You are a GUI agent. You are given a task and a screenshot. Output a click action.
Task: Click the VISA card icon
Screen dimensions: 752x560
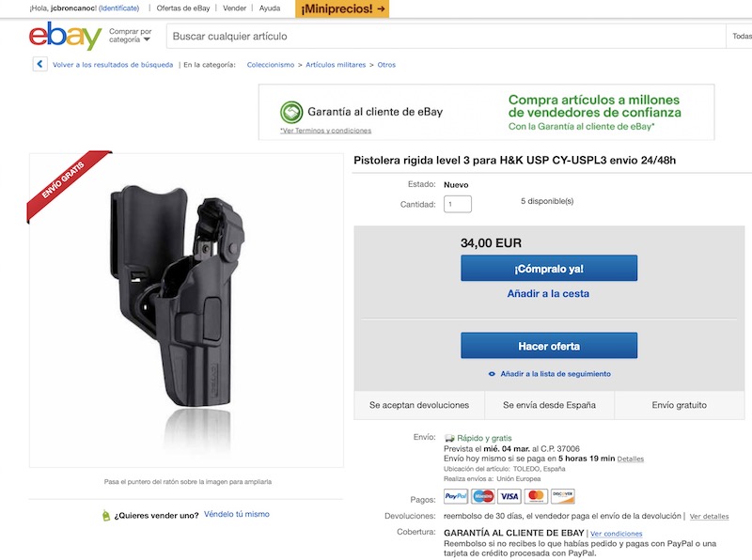pos(509,496)
